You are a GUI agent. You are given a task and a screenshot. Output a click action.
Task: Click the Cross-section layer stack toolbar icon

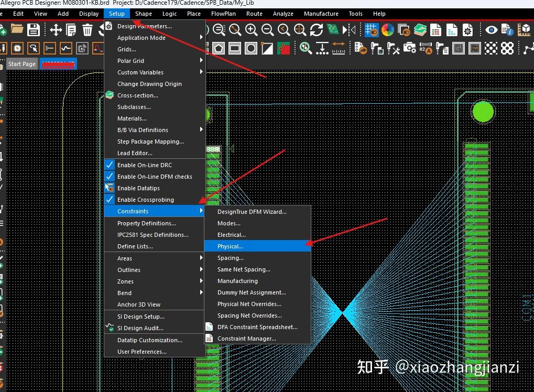tap(420, 30)
